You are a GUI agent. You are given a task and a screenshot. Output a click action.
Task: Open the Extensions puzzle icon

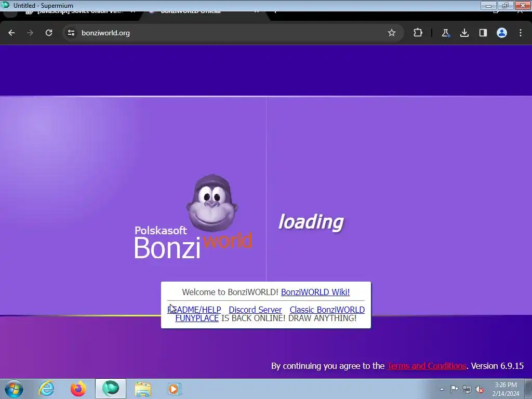[418, 33]
